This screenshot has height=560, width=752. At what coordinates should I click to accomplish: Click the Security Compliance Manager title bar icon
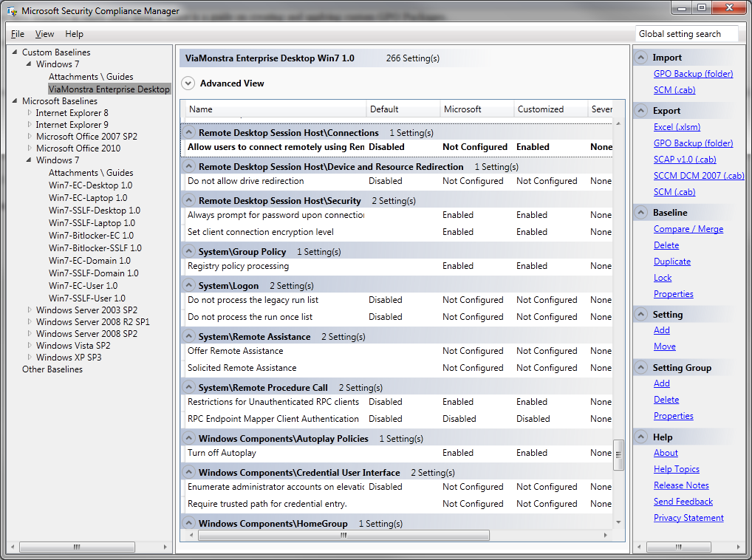tap(12, 10)
